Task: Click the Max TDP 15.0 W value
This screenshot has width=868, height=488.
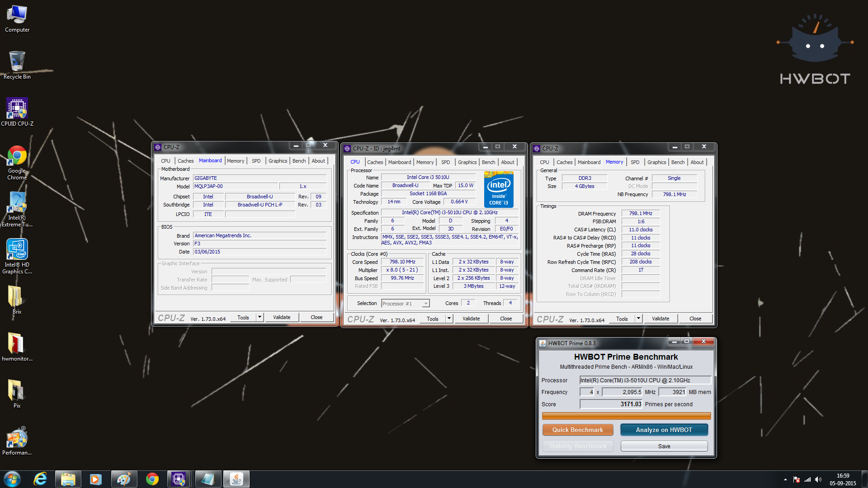Action: click(466, 185)
